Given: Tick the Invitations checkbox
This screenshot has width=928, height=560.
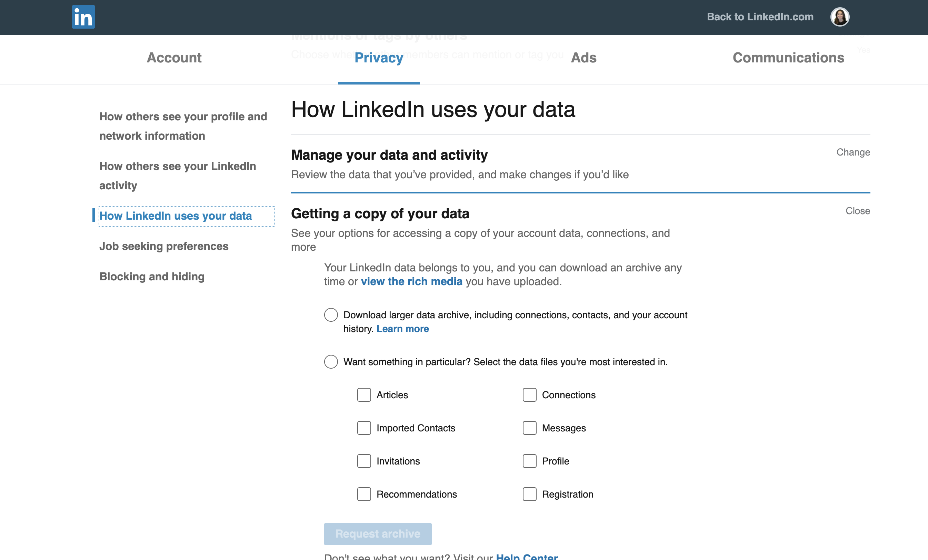Looking at the screenshot, I should [364, 461].
